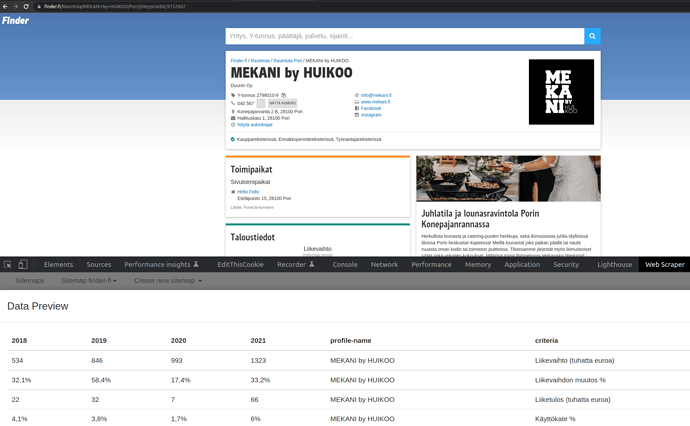Click the Taloustiedot heading
This screenshot has width=690, height=426.
(253, 237)
